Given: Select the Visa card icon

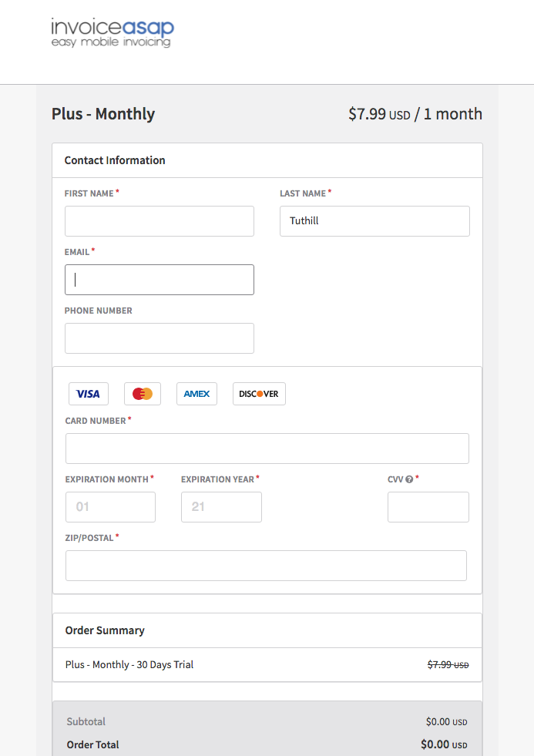Looking at the screenshot, I should [x=89, y=394].
